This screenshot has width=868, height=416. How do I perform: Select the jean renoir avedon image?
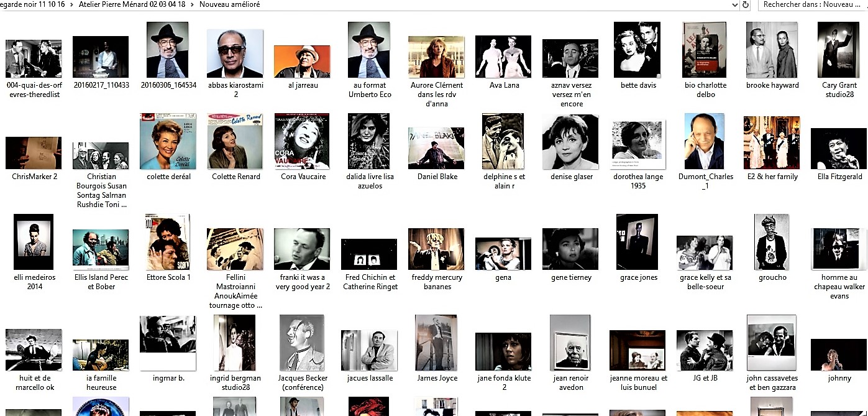[x=570, y=343]
